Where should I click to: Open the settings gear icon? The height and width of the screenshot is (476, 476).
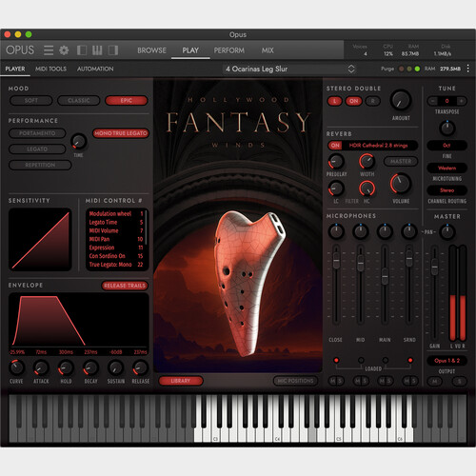(x=64, y=50)
